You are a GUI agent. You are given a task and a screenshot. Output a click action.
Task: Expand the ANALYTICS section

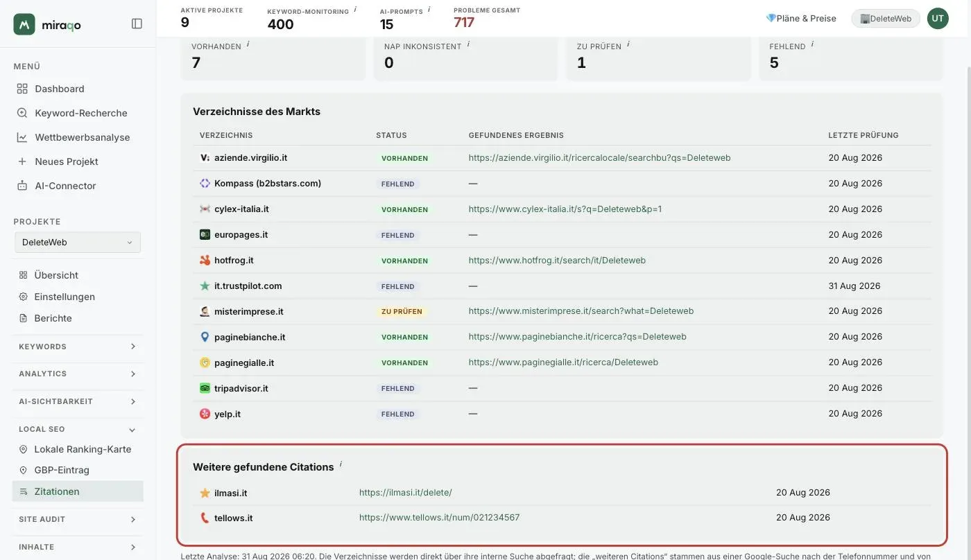(78, 374)
